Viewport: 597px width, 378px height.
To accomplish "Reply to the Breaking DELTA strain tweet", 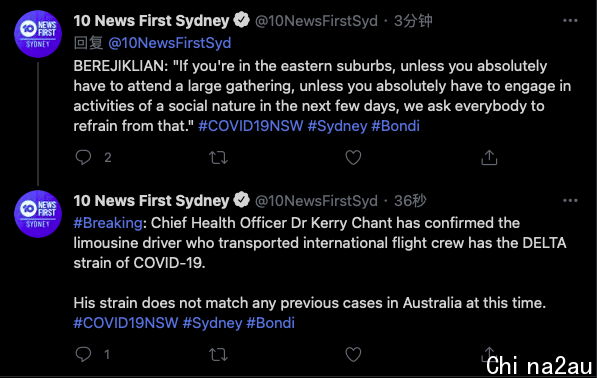I will click(x=83, y=354).
